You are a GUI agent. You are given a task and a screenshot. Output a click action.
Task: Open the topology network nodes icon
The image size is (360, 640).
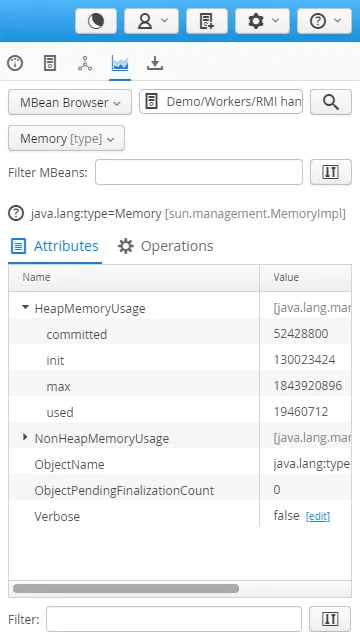click(x=85, y=64)
